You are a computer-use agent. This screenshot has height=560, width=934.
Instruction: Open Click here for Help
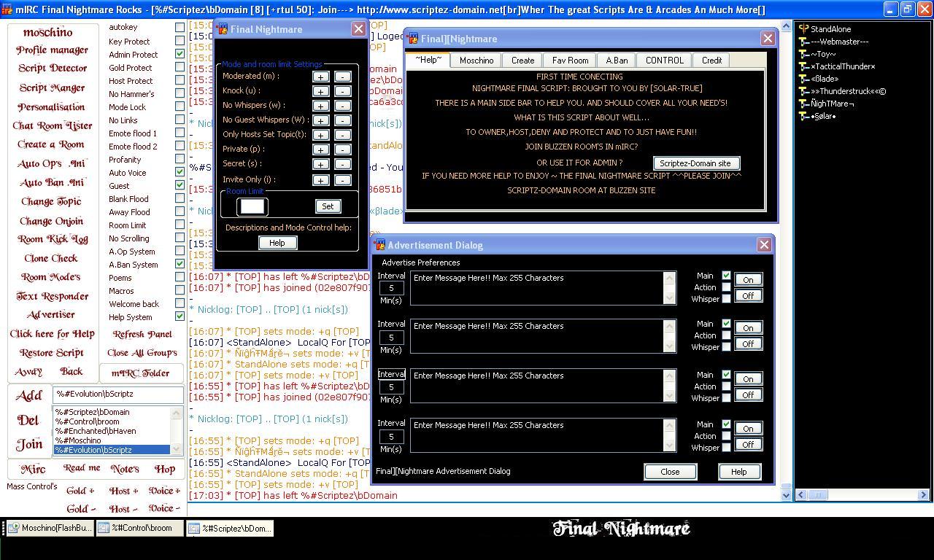pyautogui.click(x=52, y=334)
